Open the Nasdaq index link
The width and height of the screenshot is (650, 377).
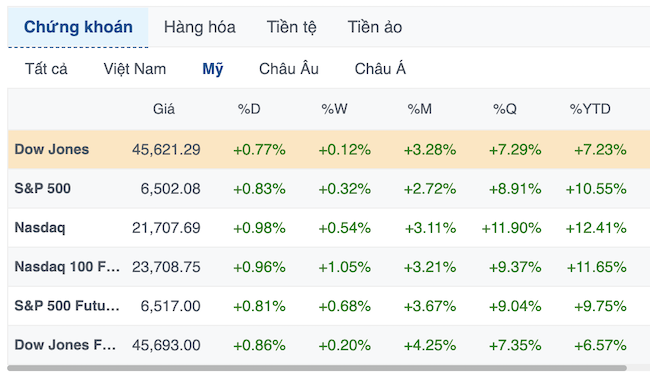point(40,228)
